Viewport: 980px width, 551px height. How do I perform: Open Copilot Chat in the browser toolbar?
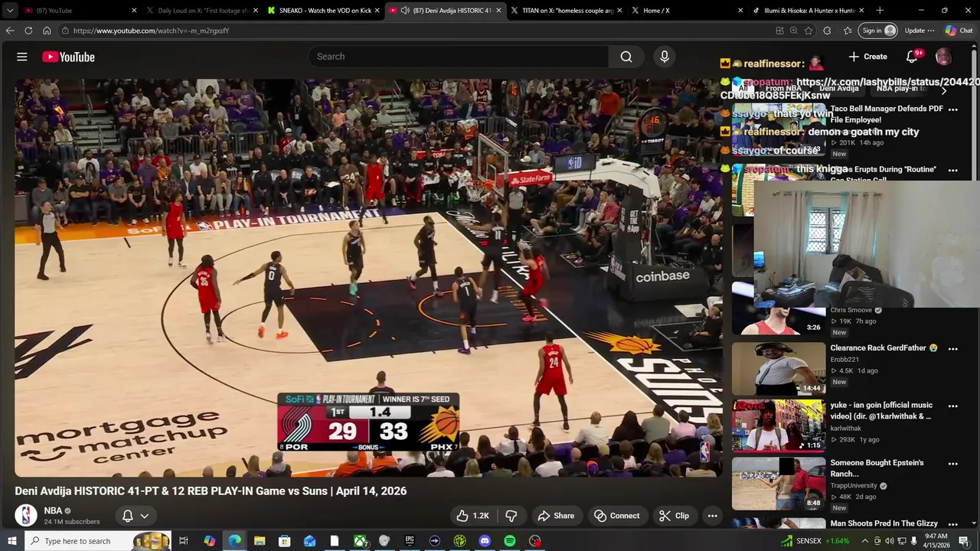click(959, 31)
